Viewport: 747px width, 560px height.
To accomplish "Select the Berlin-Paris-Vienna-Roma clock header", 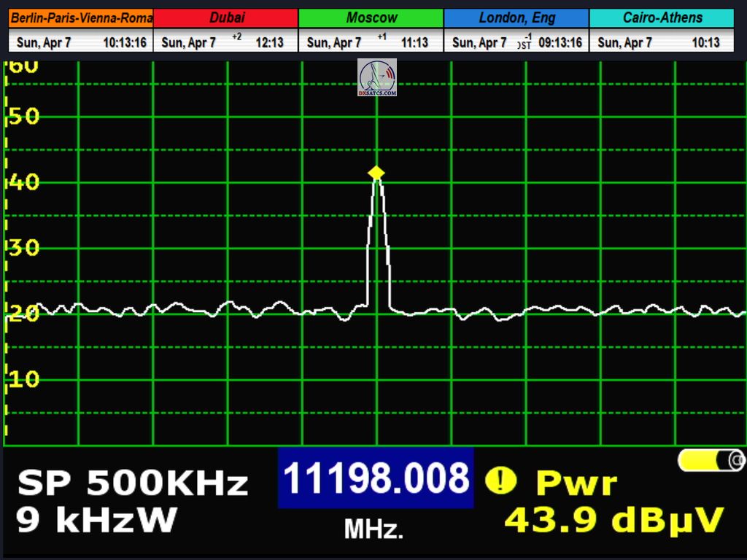I will click(81, 18).
